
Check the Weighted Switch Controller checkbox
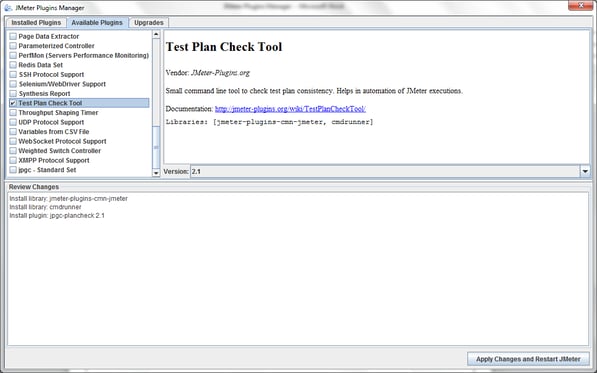pos(13,151)
